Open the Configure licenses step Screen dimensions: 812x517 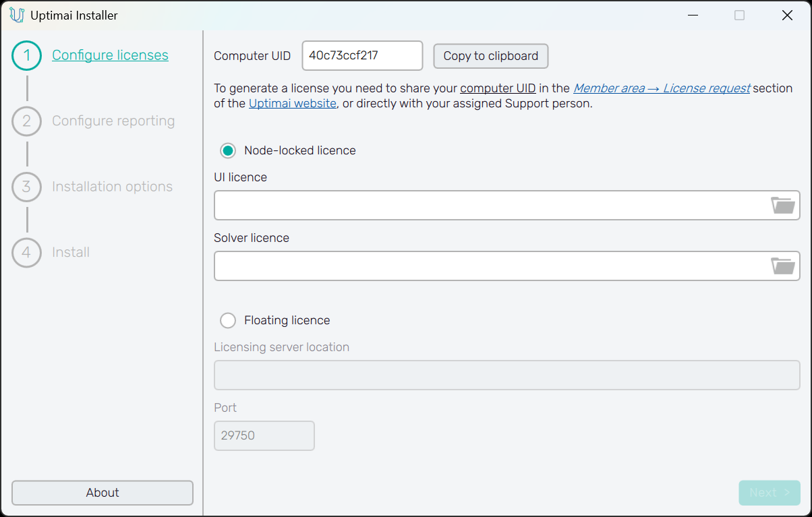[110, 55]
